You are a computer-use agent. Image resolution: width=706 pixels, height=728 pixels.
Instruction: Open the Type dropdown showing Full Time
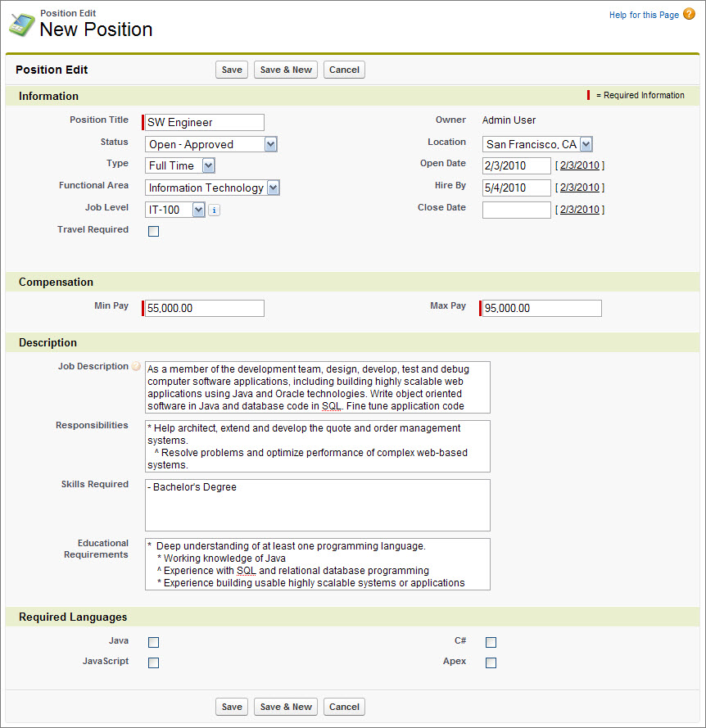180,165
